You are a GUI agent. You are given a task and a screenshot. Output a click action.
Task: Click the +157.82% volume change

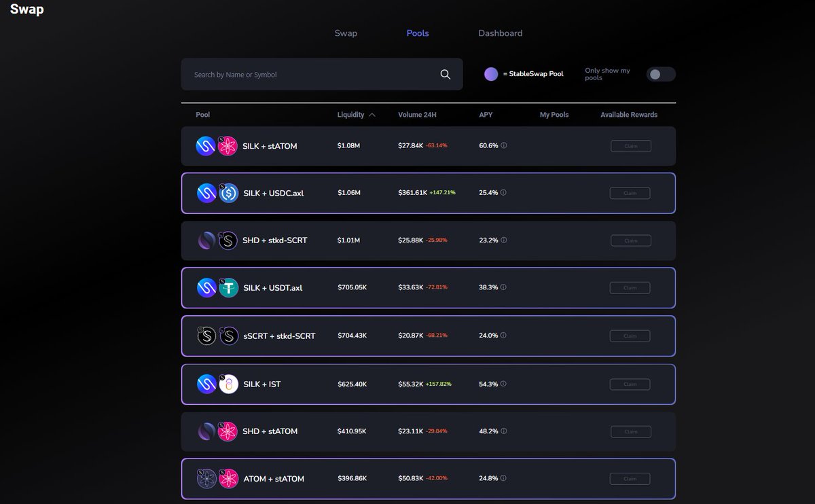(x=439, y=384)
